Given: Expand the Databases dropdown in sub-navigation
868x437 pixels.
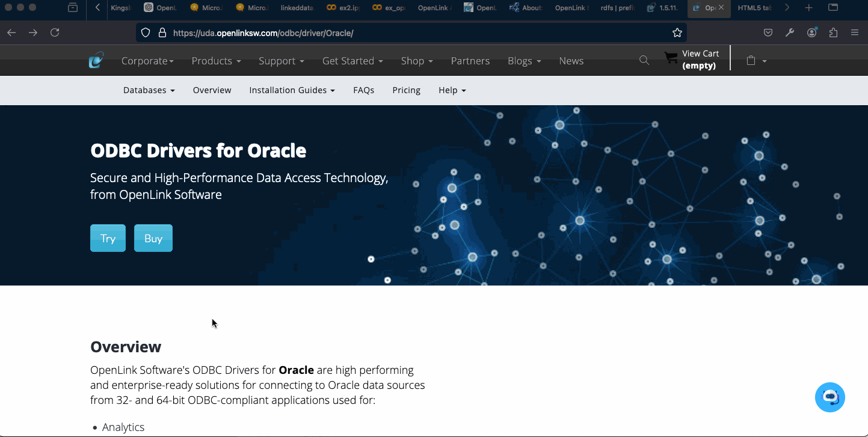Looking at the screenshot, I should click(149, 90).
